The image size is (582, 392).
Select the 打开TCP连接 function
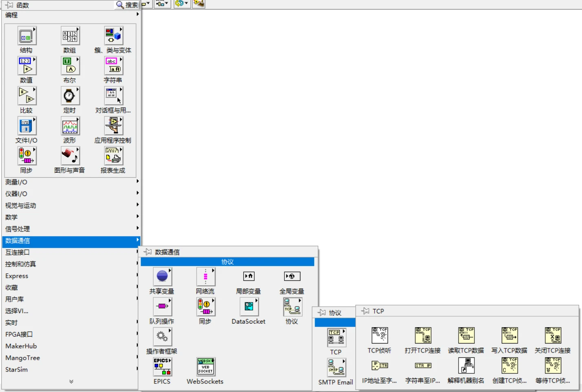[x=423, y=335]
